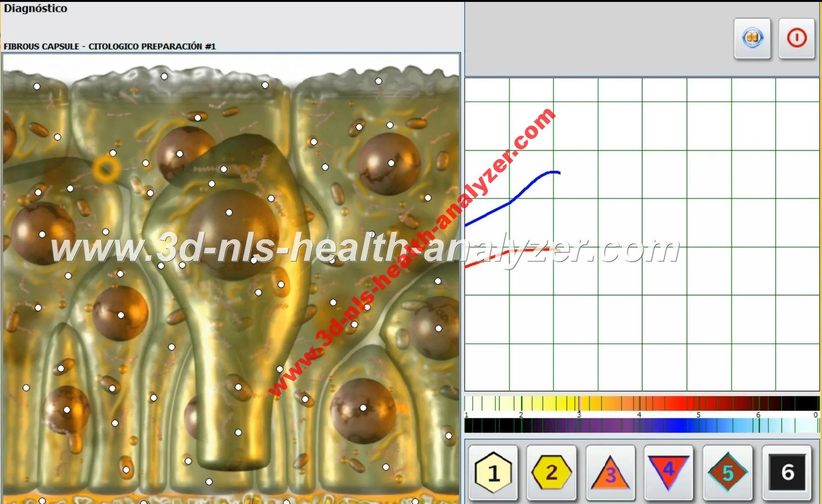822x504 pixels.
Task: Click the purple-blue spectrum color bar
Action: pyautogui.click(x=642, y=425)
